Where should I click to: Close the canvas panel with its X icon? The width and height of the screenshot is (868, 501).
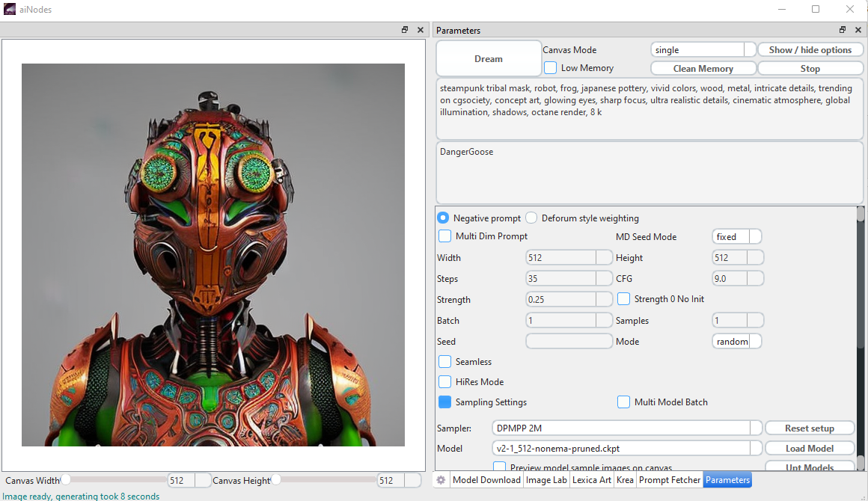click(x=421, y=30)
